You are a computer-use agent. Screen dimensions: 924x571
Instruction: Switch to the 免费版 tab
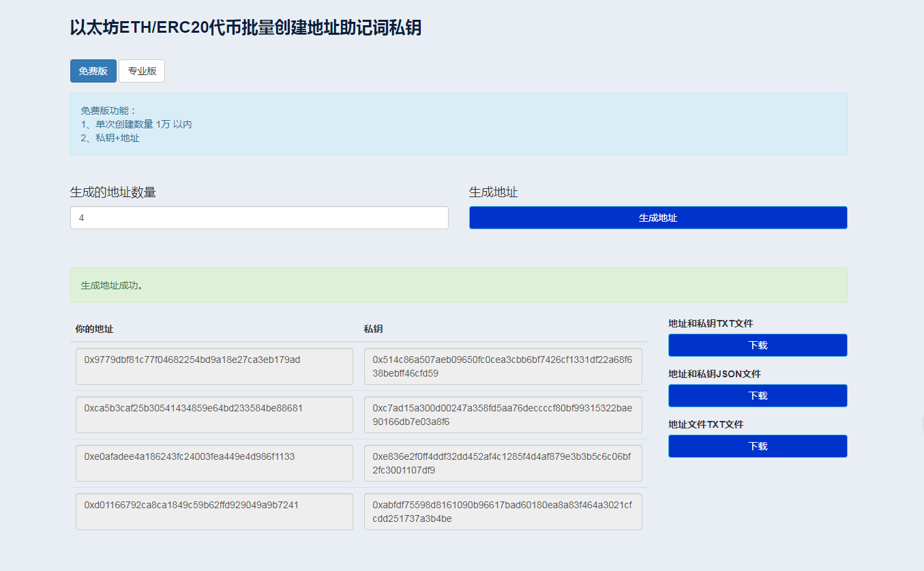tap(93, 71)
